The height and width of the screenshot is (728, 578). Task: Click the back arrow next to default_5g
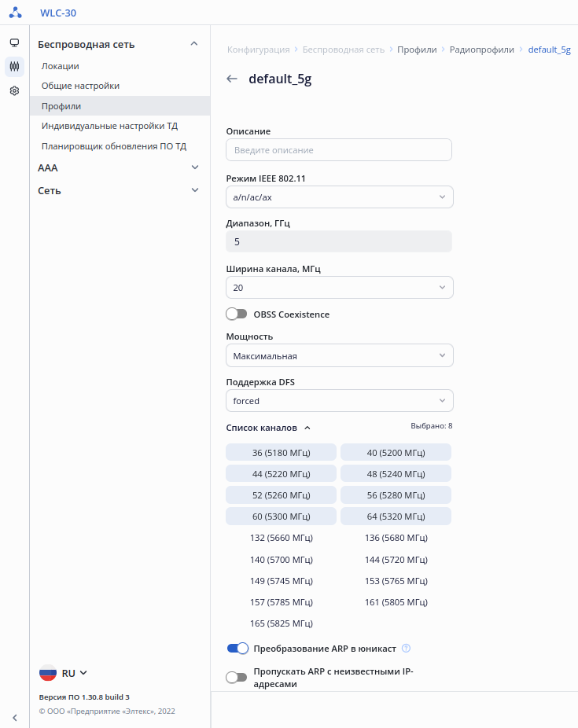(232, 79)
